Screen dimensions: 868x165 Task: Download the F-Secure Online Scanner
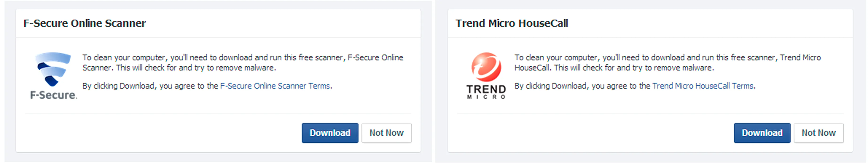click(x=330, y=133)
